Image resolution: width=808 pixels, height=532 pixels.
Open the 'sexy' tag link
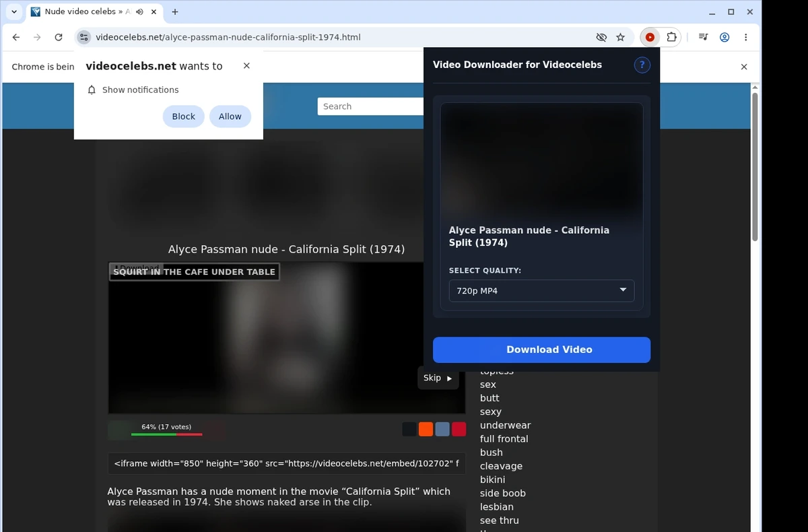click(x=490, y=411)
